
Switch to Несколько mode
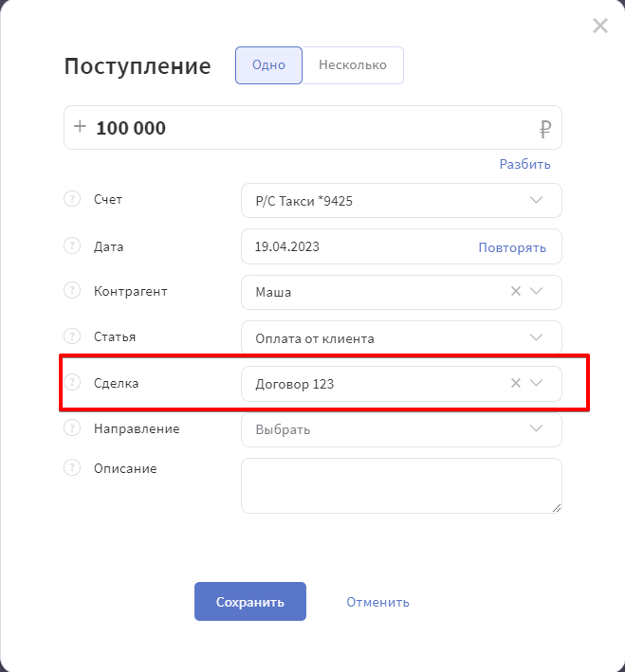(353, 65)
